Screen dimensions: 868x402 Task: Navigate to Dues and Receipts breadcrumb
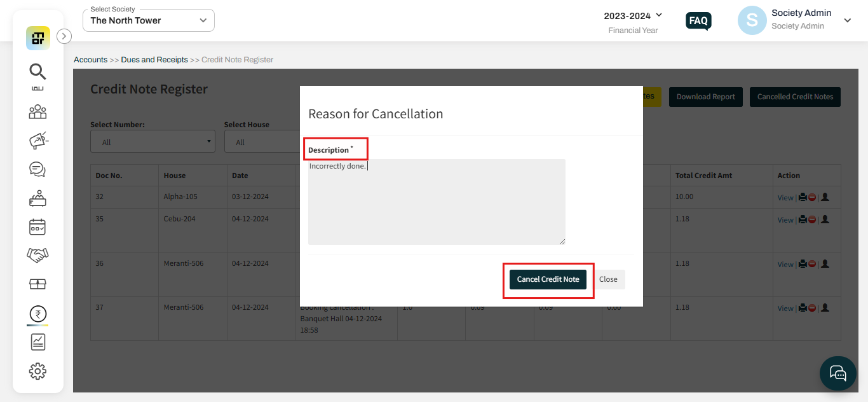click(154, 59)
